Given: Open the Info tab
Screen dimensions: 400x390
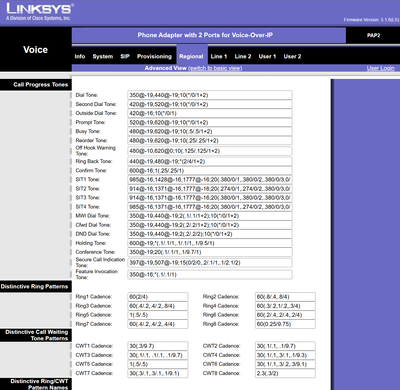Looking at the screenshot, I should [80, 56].
